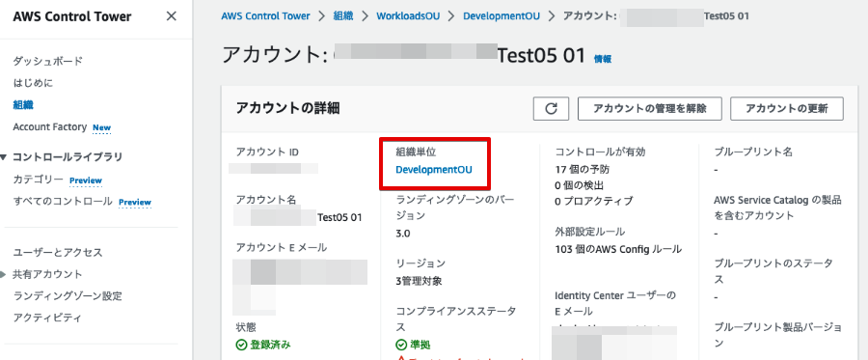Click the refresh icon button in account details
The width and height of the screenshot is (868, 360).
pyautogui.click(x=551, y=108)
